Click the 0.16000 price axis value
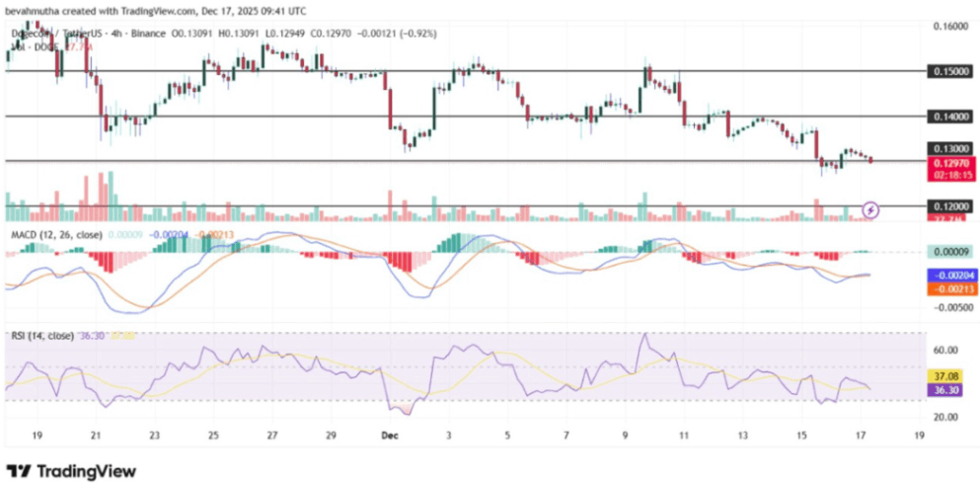 (950, 26)
